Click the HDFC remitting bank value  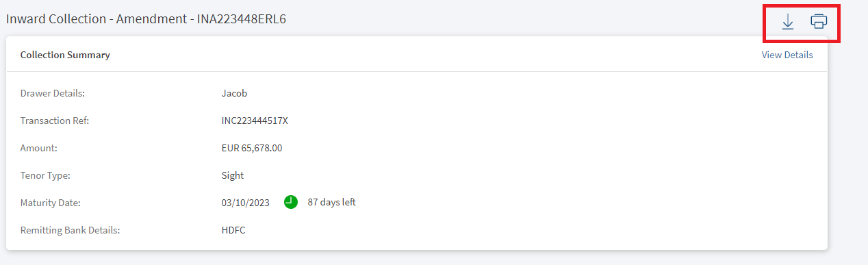tap(233, 230)
